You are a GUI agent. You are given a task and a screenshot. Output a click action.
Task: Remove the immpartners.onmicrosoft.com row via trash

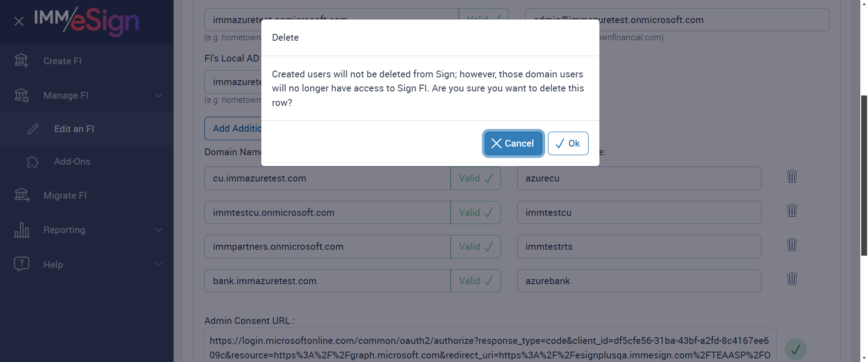792,245
